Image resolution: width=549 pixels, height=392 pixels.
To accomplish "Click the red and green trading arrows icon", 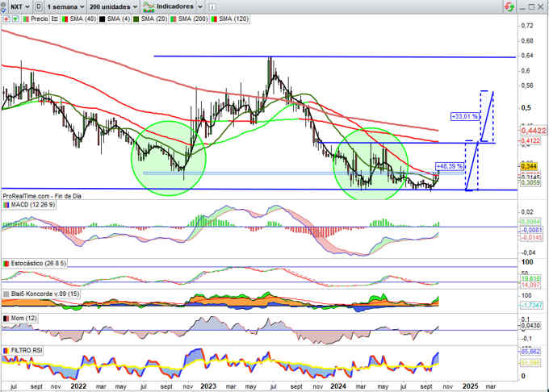I will click(x=509, y=6).
